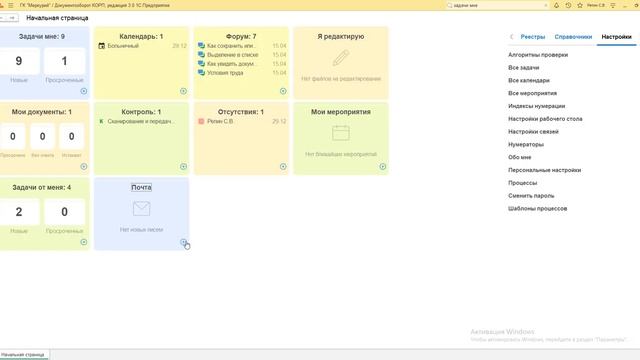Click the Я редактирую widget title
This screenshot has height=360, width=640.
point(341,36)
